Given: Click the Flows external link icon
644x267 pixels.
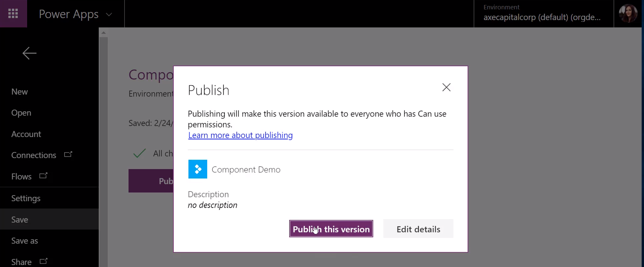Looking at the screenshot, I should (x=44, y=176).
